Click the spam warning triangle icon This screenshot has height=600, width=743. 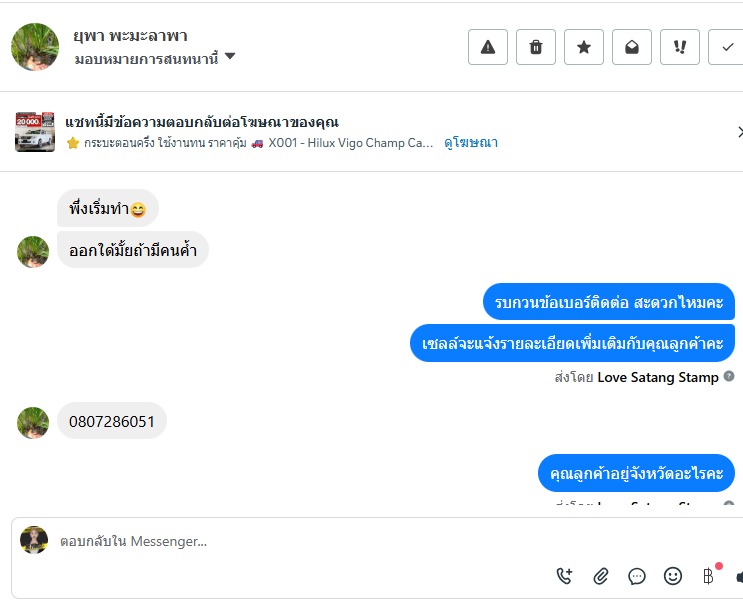click(488, 47)
